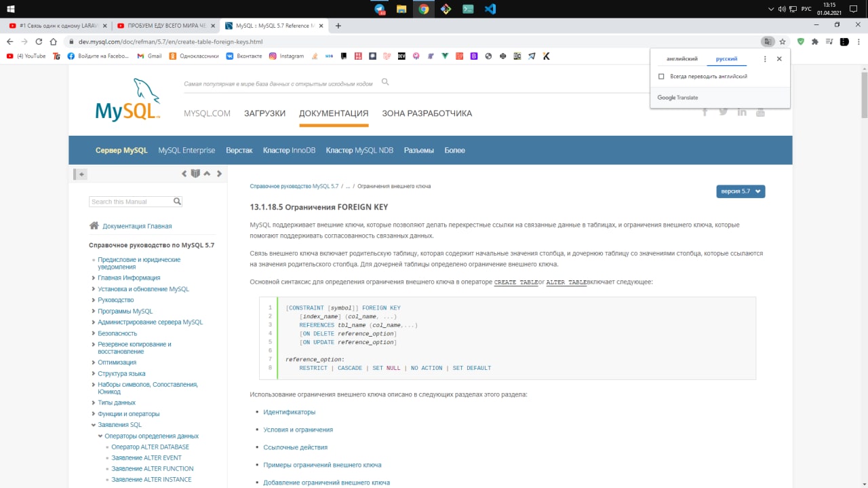868x488 pixels.
Task: Click the Chrome icon in the taskbar
Action: (x=424, y=9)
